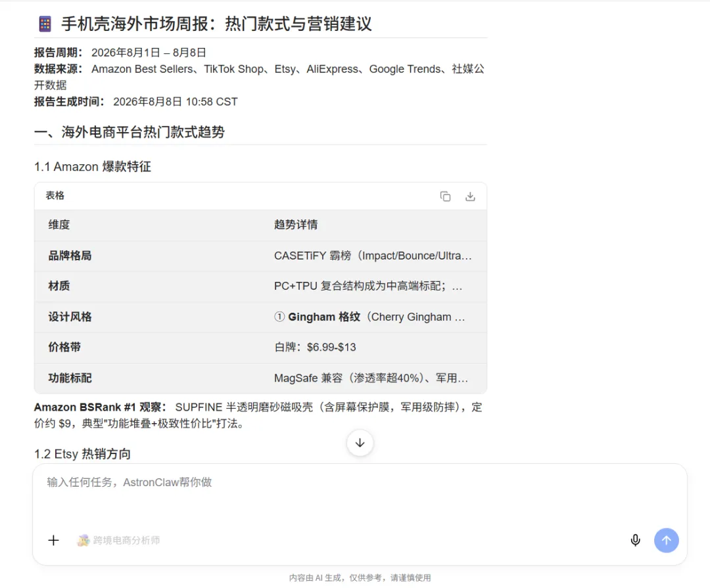The width and height of the screenshot is (710, 588).
Task: Click the 白牌：$6.99-$13 cell
Action: point(315,347)
